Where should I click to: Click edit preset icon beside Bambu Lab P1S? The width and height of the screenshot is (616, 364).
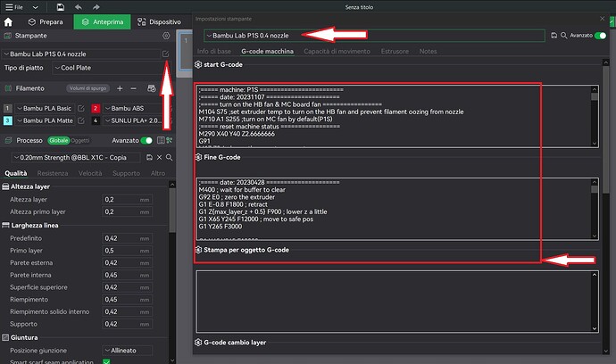tap(165, 54)
